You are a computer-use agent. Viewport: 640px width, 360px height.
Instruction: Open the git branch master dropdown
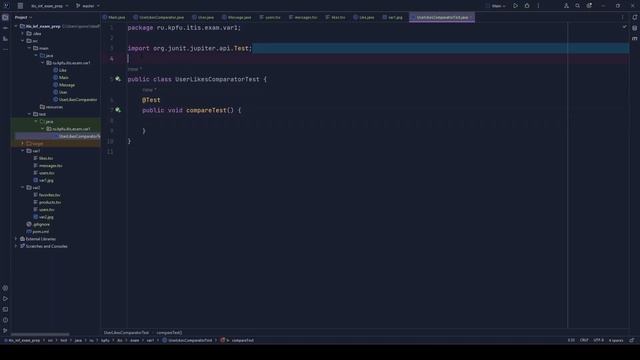click(88, 6)
